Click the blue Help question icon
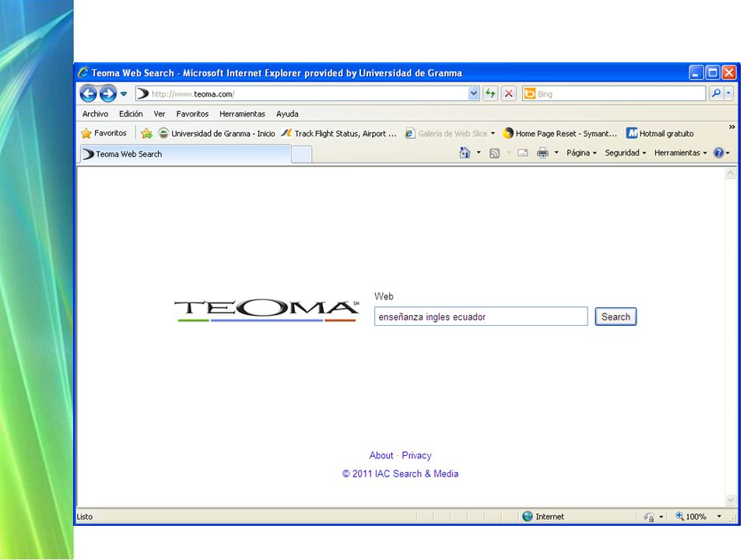747x560 pixels. (718, 153)
